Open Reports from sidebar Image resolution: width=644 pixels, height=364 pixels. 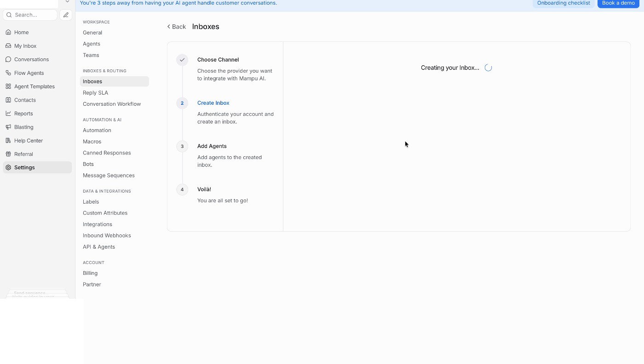[23, 114]
